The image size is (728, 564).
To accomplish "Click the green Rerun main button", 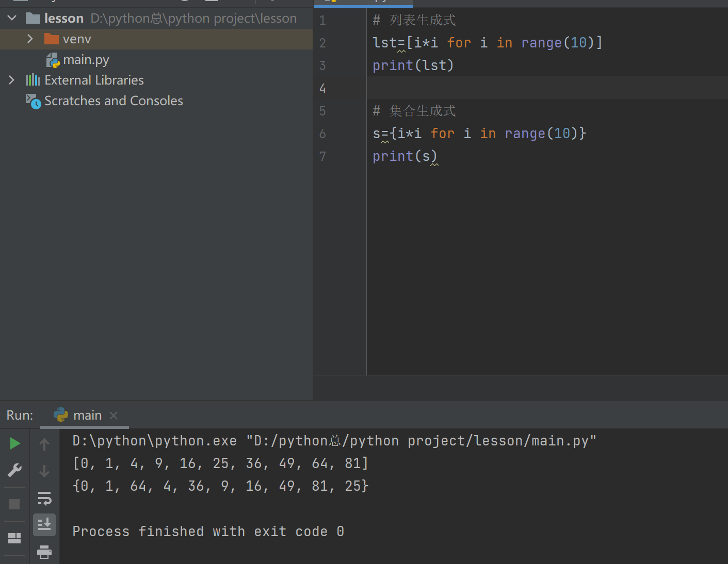I will [15, 443].
